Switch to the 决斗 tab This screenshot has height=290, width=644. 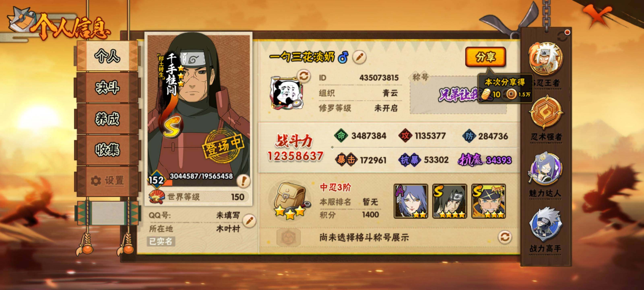pyautogui.click(x=107, y=88)
